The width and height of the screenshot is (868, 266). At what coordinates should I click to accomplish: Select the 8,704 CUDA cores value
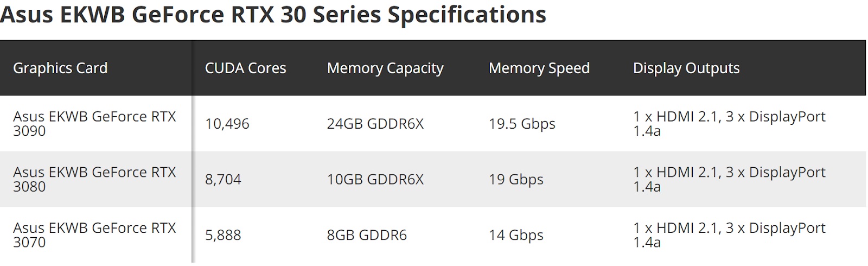click(x=223, y=179)
